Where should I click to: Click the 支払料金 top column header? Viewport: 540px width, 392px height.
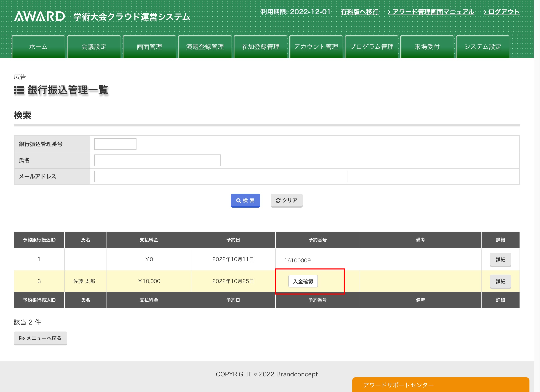point(149,240)
